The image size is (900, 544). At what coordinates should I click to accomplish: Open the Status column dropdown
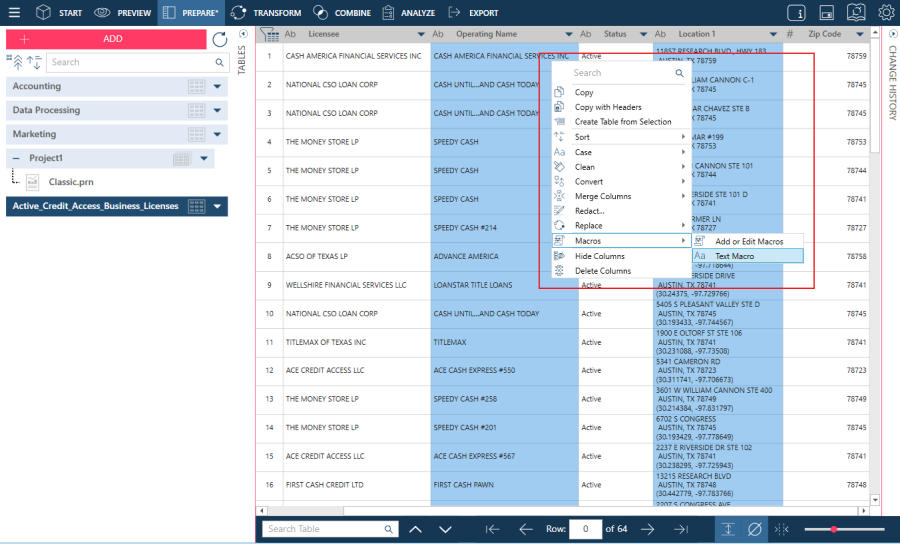(x=643, y=34)
